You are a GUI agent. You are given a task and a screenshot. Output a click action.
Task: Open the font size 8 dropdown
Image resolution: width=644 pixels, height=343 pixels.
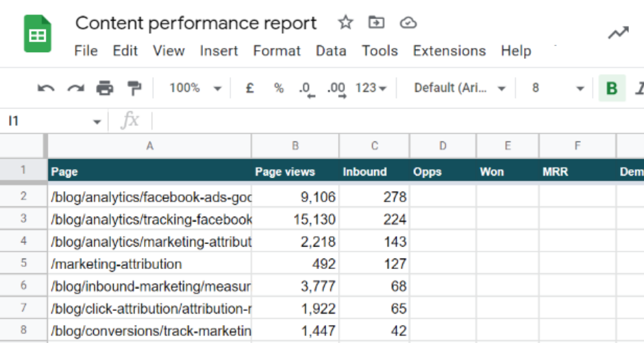(x=558, y=88)
